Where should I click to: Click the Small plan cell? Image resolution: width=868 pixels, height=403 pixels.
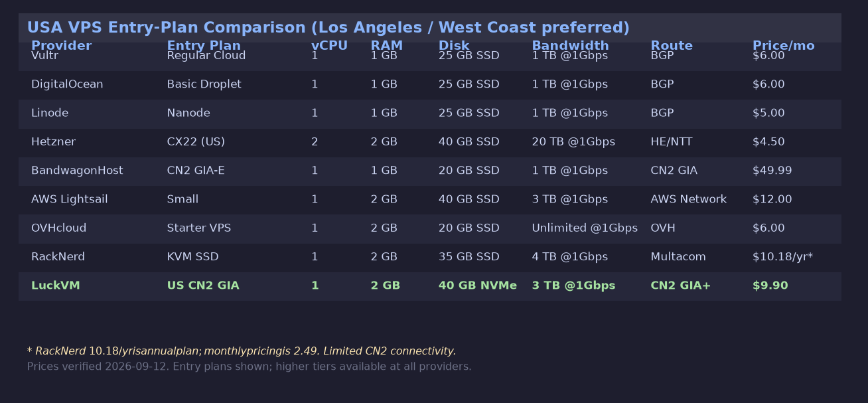[182, 199]
